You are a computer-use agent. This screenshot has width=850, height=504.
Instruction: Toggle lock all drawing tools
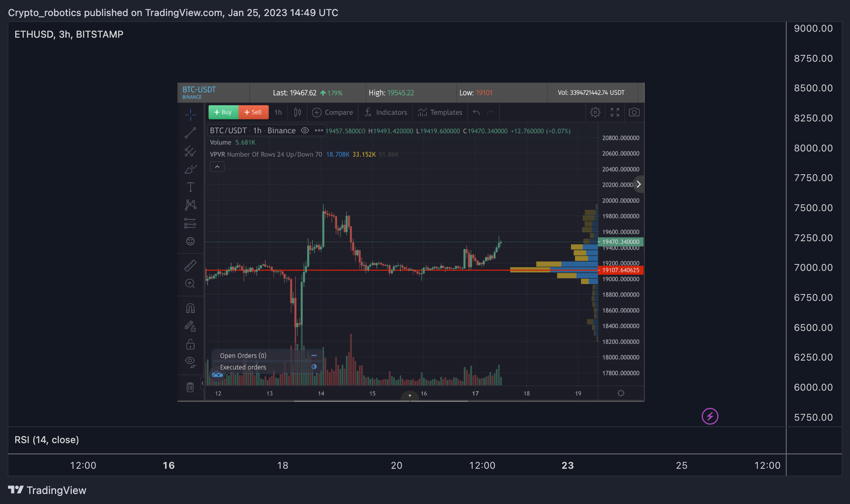(190, 344)
